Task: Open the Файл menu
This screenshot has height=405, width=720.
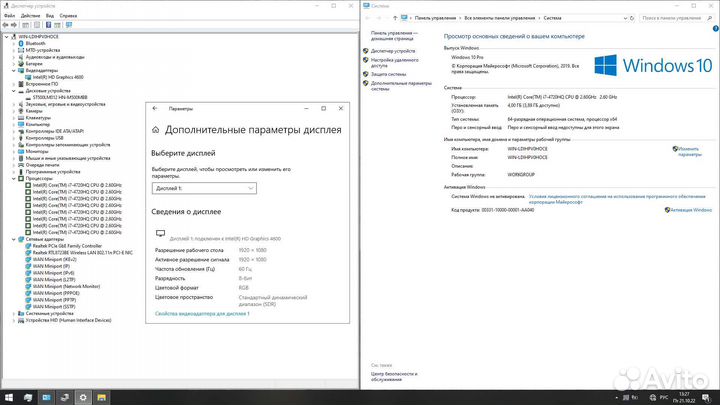Action: pos(10,16)
